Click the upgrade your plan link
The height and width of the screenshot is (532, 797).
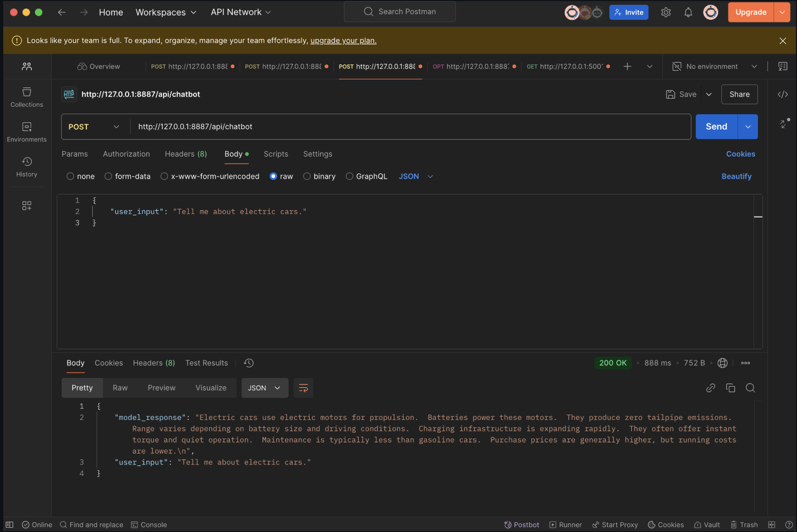343,41
